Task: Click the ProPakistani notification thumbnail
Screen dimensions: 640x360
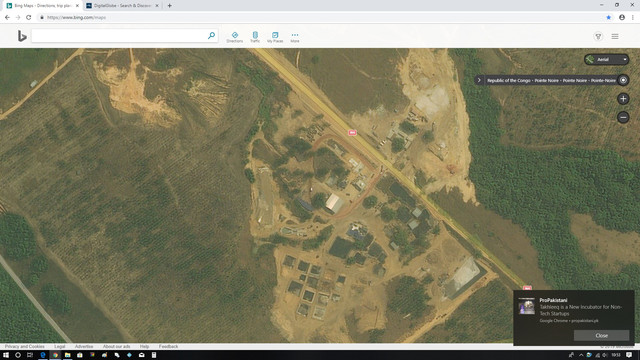Action: (x=527, y=306)
